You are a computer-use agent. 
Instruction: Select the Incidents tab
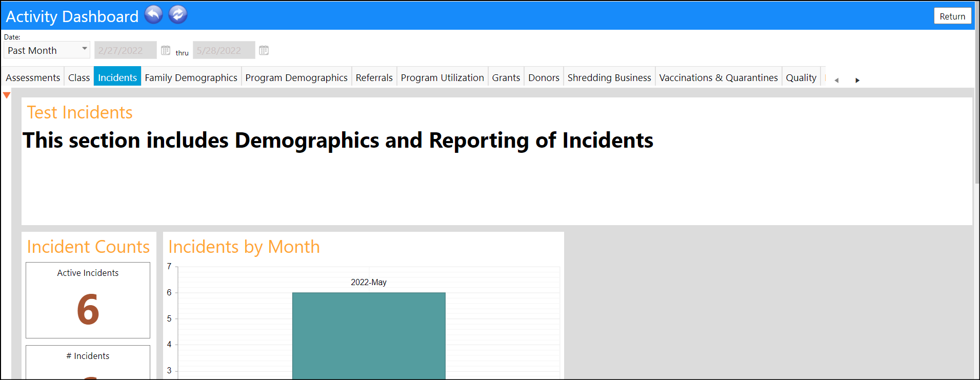tap(117, 77)
